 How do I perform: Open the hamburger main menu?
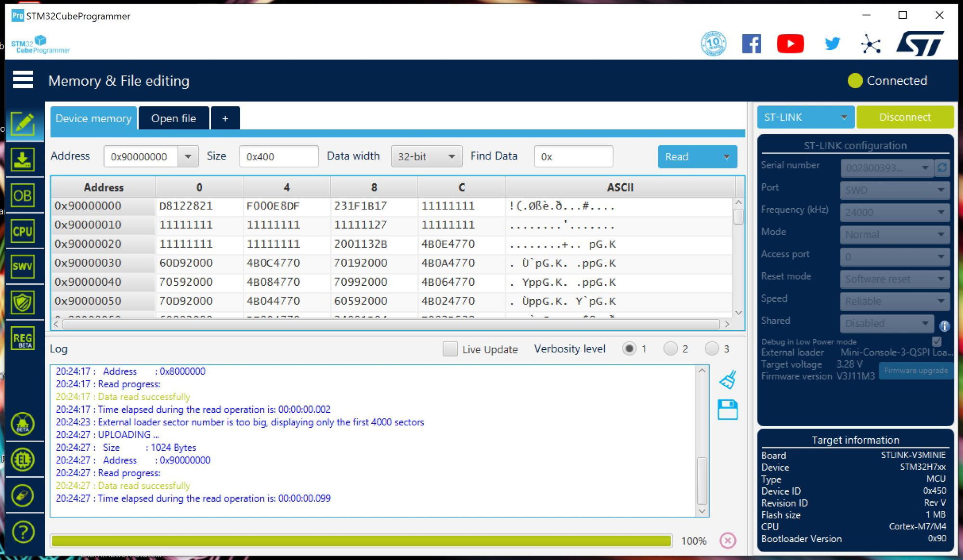(23, 79)
